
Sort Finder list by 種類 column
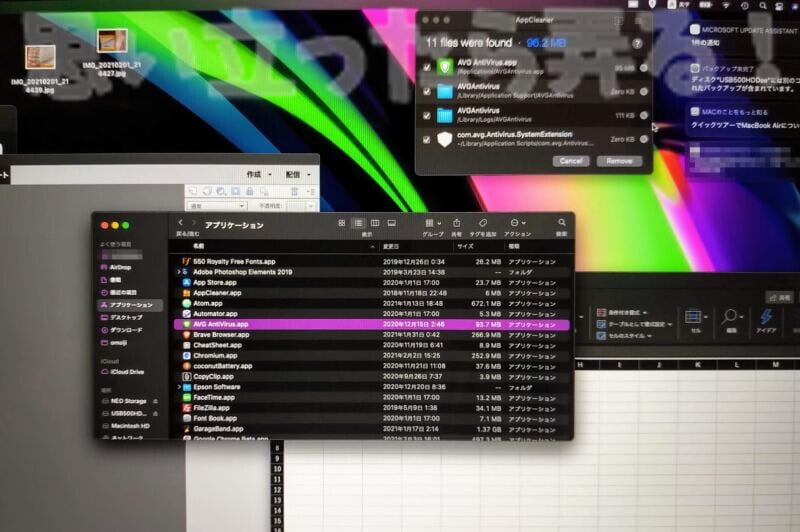[538, 246]
